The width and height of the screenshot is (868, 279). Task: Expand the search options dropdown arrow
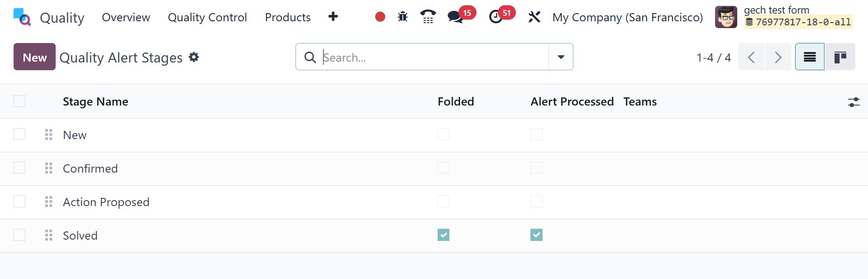point(561,57)
